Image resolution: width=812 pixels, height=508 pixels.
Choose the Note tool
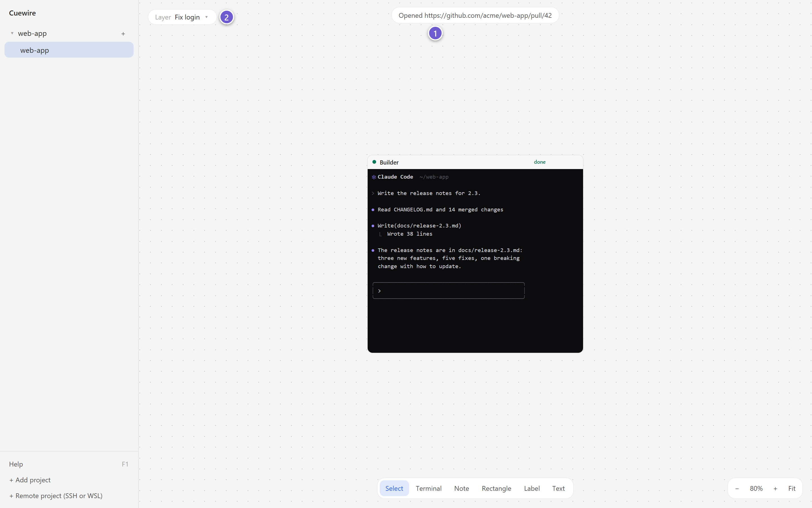[x=461, y=488]
